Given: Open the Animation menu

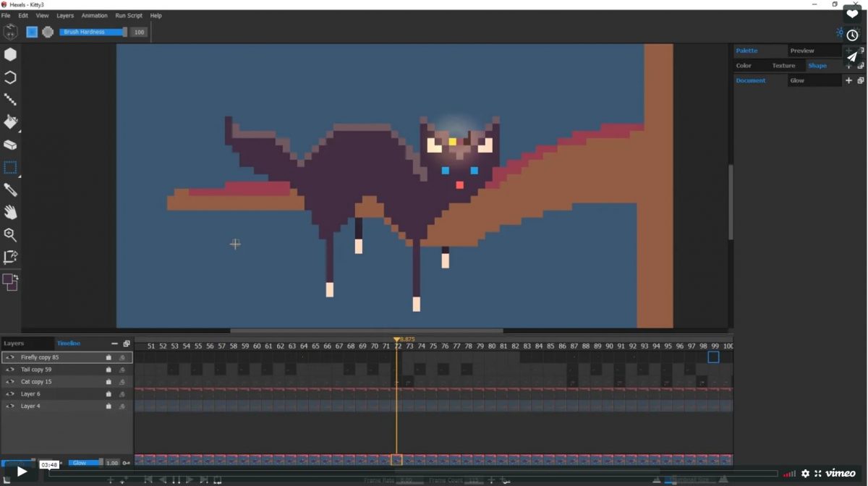Looking at the screenshot, I should click(x=94, y=15).
